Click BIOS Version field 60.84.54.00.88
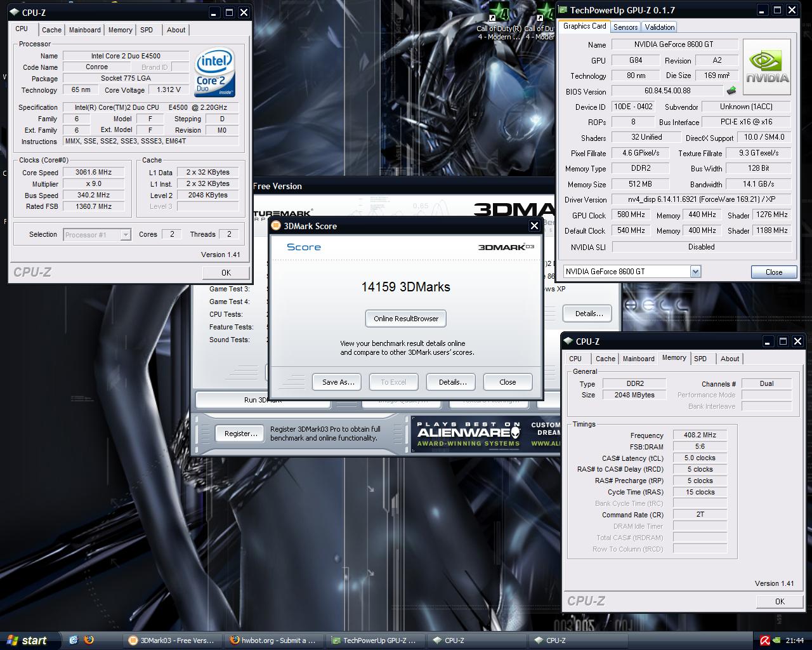This screenshot has height=650, width=812. click(667, 91)
